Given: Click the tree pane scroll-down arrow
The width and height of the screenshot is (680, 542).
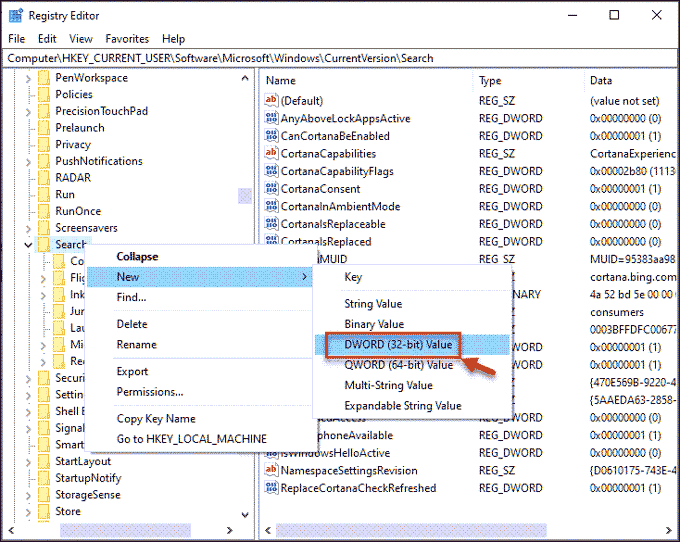Looking at the screenshot, I should point(245,515).
